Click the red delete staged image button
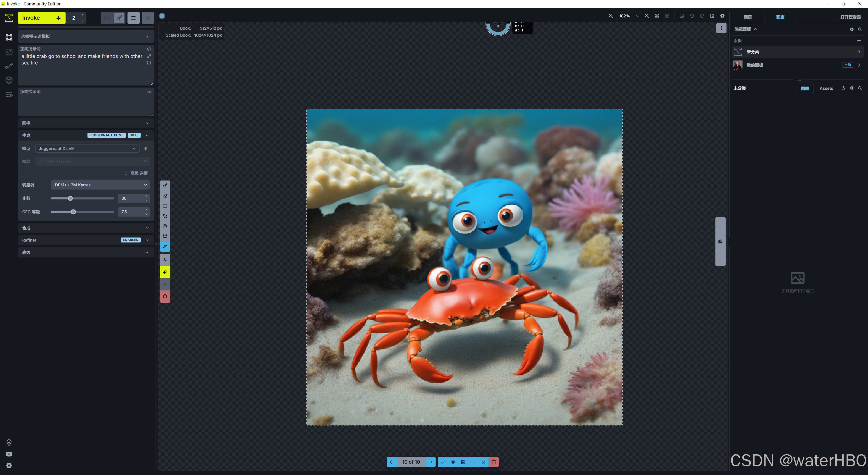 [493, 462]
